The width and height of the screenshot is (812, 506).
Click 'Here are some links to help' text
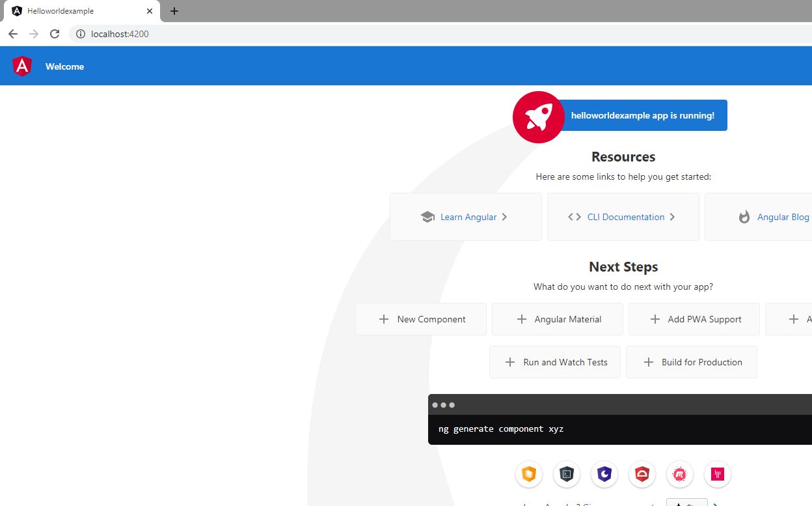pos(623,176)
